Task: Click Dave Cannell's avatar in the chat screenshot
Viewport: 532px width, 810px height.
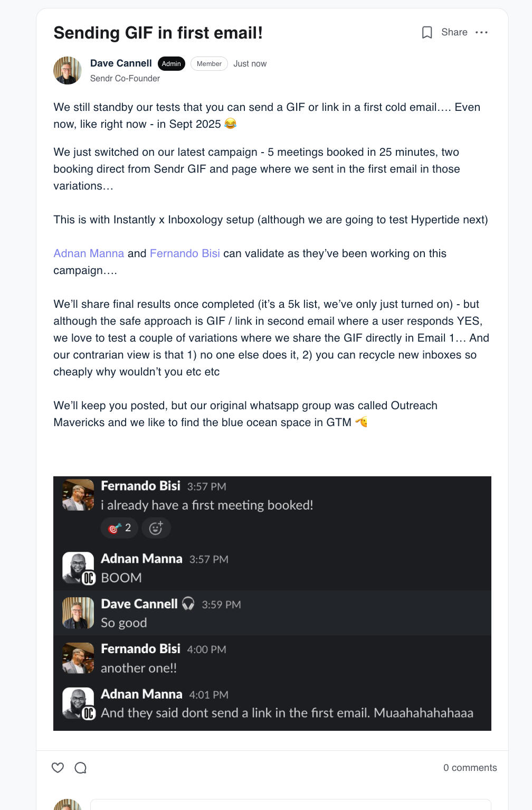Action: (x=78, y=613)
